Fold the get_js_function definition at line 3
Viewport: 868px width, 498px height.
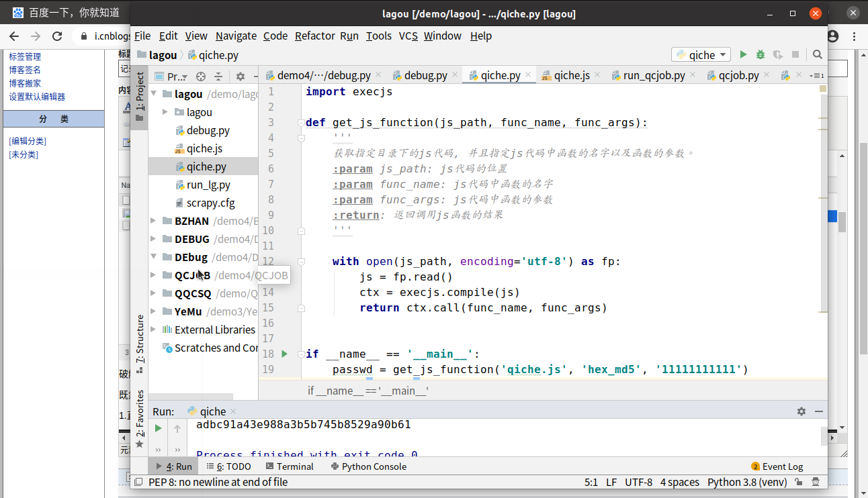click(301, 122)
